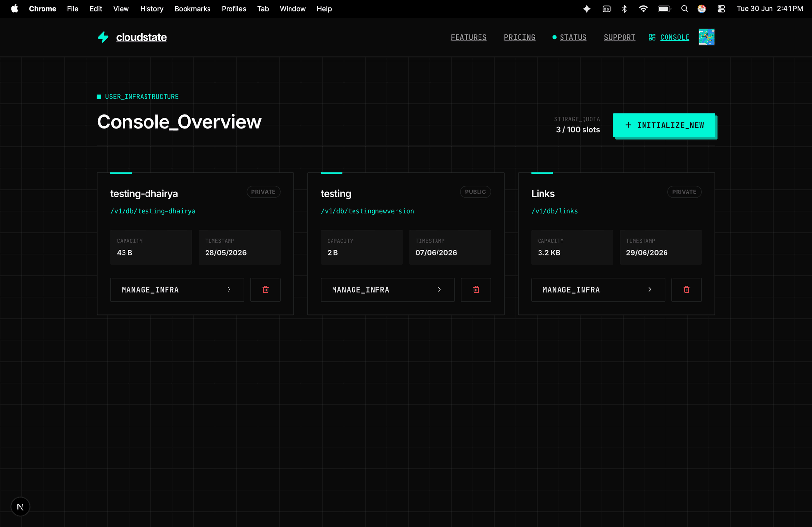Click MANAGE_INFRA for Links database
812x527 pixels.
(598, 290)
